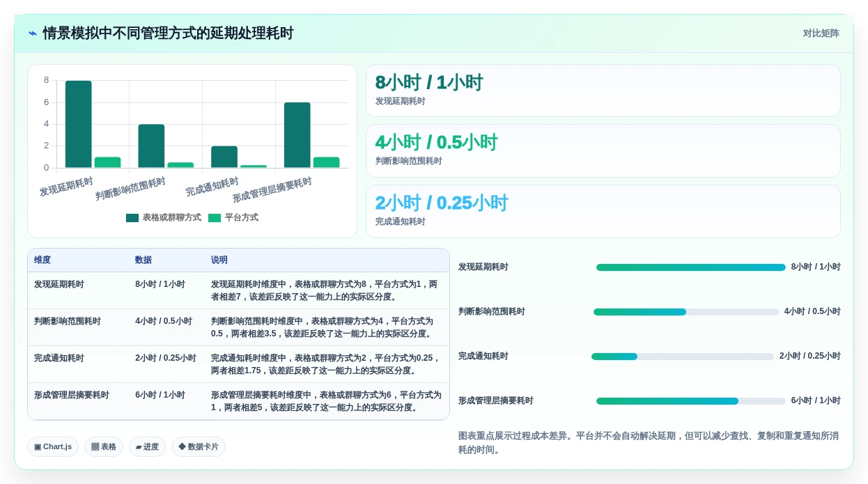Click the light green bar for 发现延期耗时
The height and width of the screenshot is (484, 868).
[107, 162]
